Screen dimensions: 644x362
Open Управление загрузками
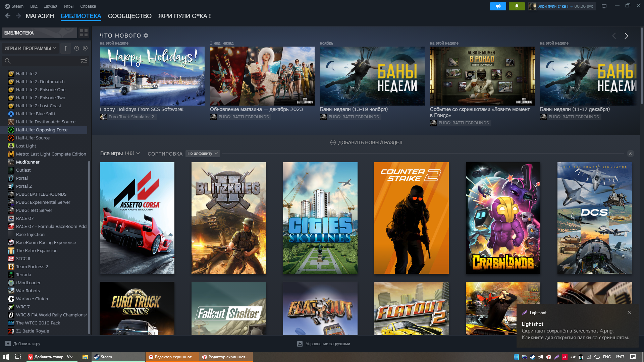[324, 344]
